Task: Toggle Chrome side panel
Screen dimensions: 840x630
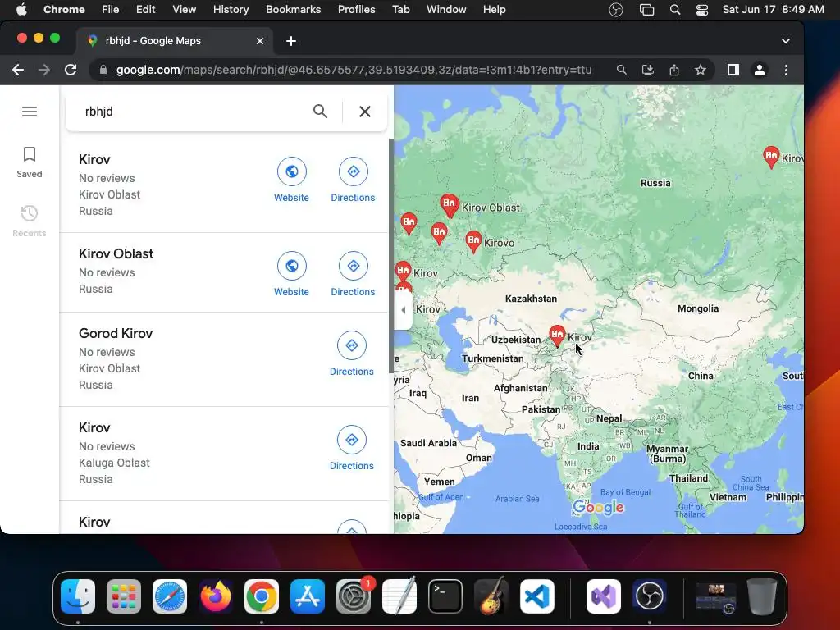Action: coord(733,70)
